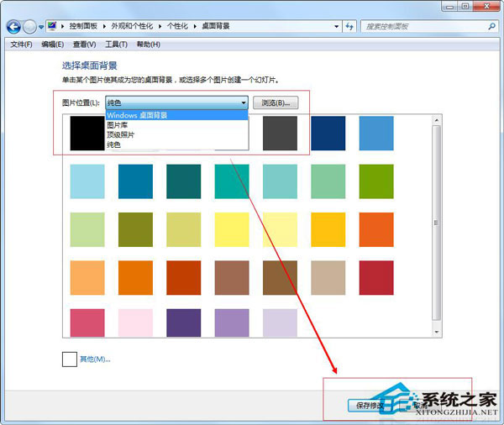Open the 编辑(E) menu
Image resolution: width=504 pixels, height=425 pixels.
pos(52,45)
